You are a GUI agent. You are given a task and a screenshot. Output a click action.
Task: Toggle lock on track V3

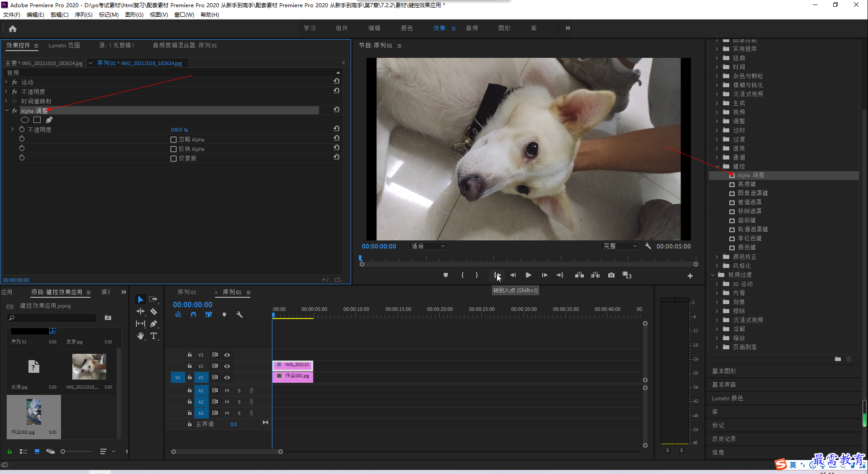tap(190, 355)
